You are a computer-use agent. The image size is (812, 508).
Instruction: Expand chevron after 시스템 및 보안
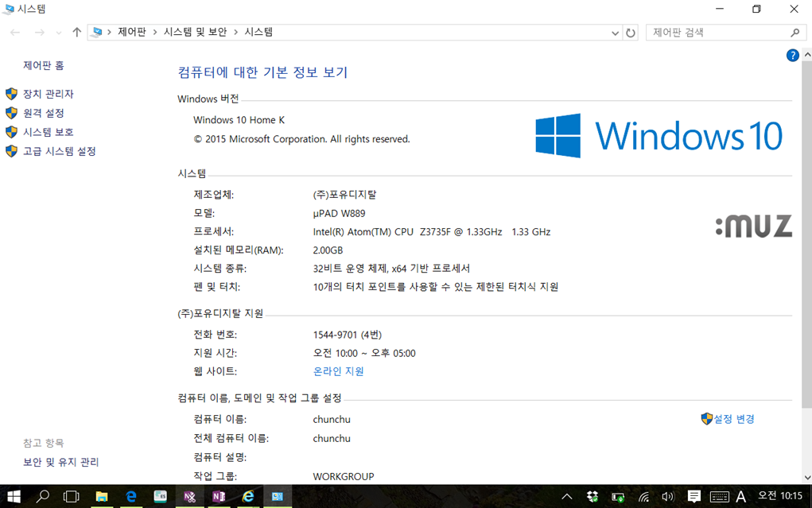coord(235,32)
